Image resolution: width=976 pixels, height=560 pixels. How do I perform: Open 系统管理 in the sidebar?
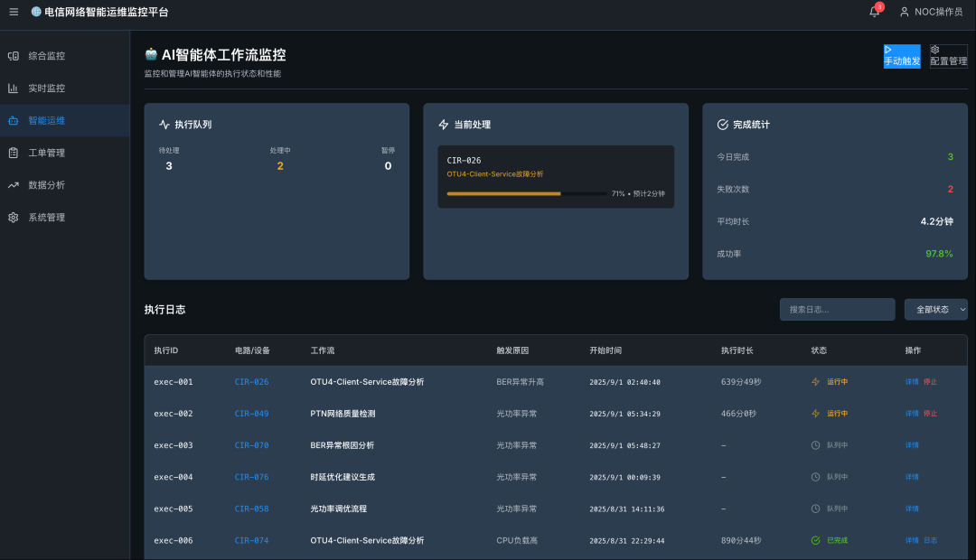(x=65, y=218)
